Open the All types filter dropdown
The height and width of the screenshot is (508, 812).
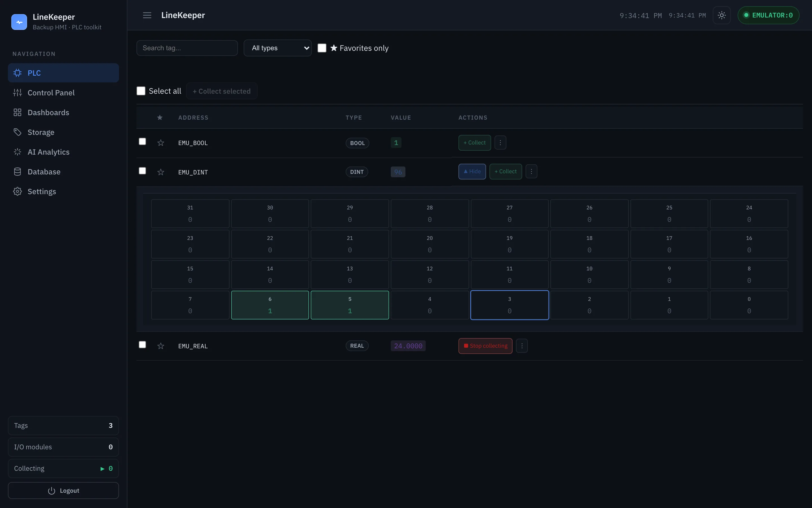277,48
